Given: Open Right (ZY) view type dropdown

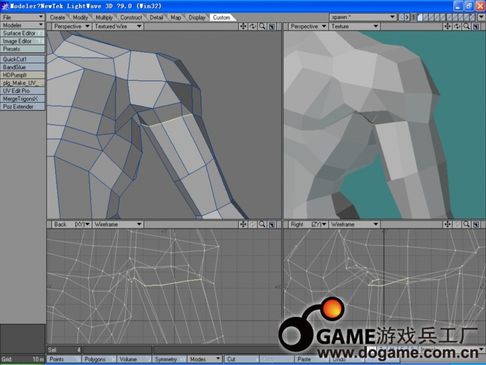Looking at the screenshot, I should pos(308,224).
